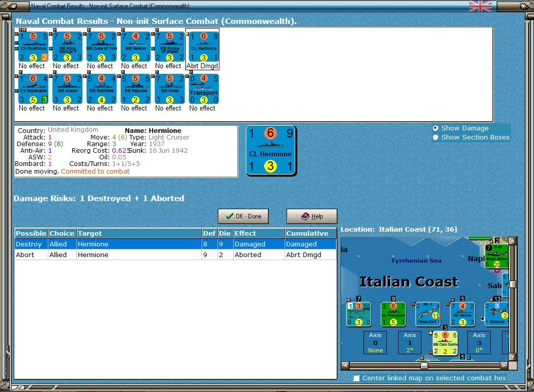Click the Axis 0 None section box
The width and height of the screenshot is (534, 392).
pos(375,343)
